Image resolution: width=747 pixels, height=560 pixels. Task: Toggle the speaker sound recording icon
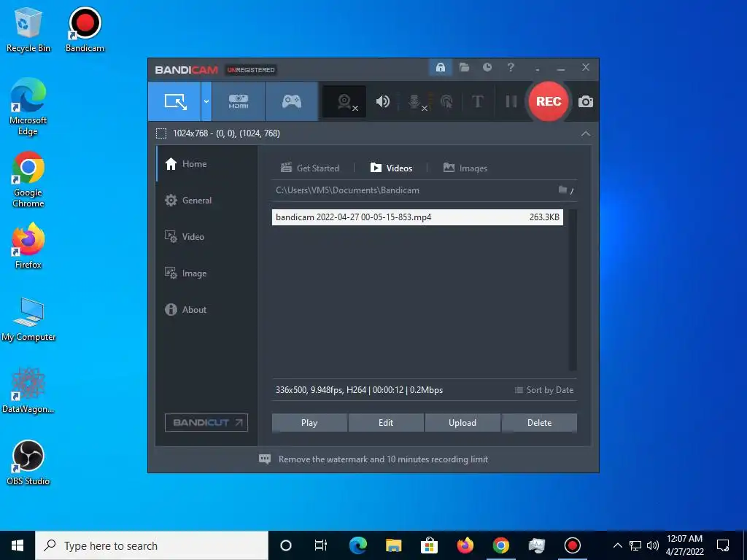(382, 101)
